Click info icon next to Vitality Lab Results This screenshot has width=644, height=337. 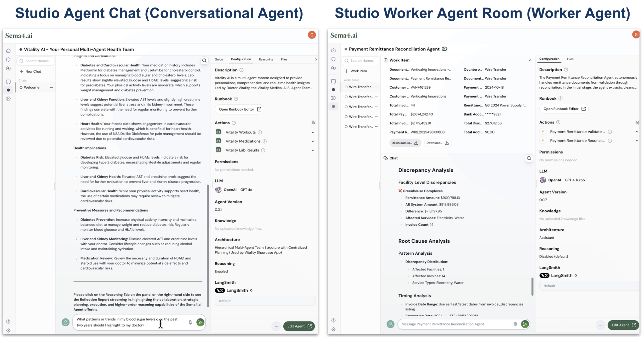263,150
